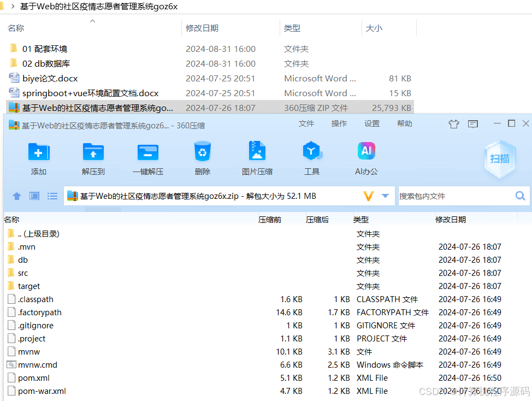Image resolution: width=532 pixels, height=401 pixels.
Task: Open the 操作 menu in 360压缩
Action: coord(339,123)
